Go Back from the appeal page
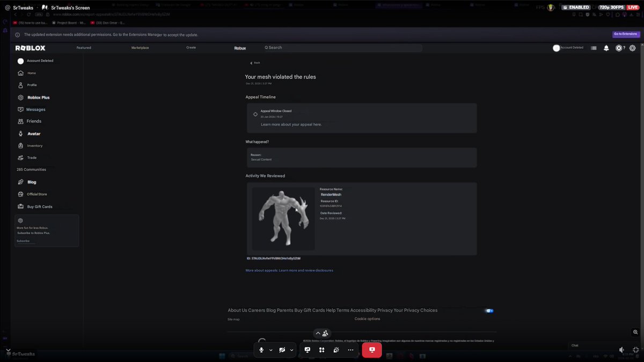The height and width of the screenshot is (362, 644). click(x=255, y=63)
